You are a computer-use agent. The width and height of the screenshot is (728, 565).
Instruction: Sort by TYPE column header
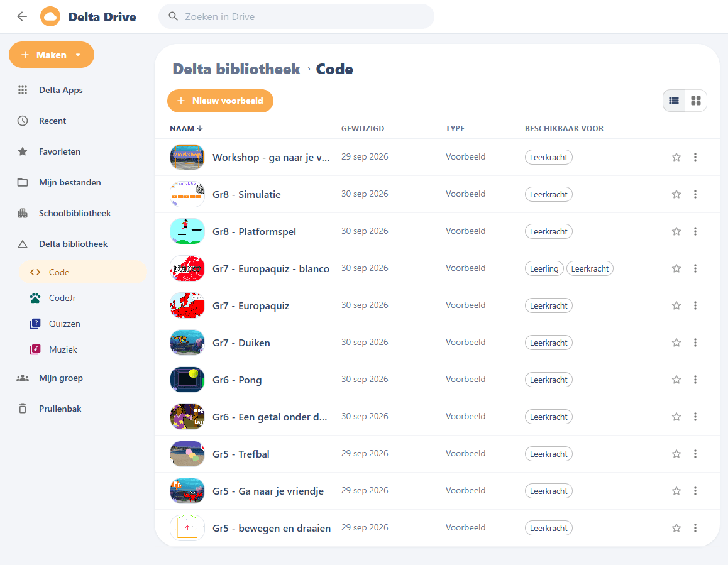click(455, 129)
